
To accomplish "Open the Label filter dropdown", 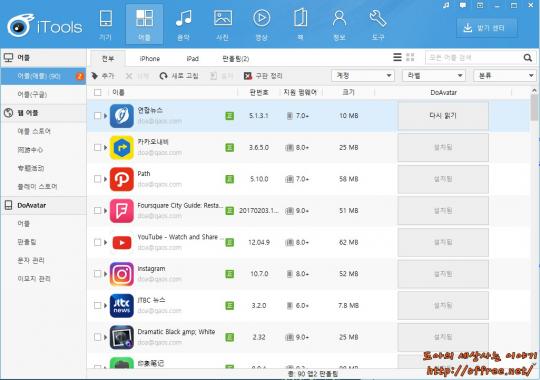I will [x=434, y=75].
